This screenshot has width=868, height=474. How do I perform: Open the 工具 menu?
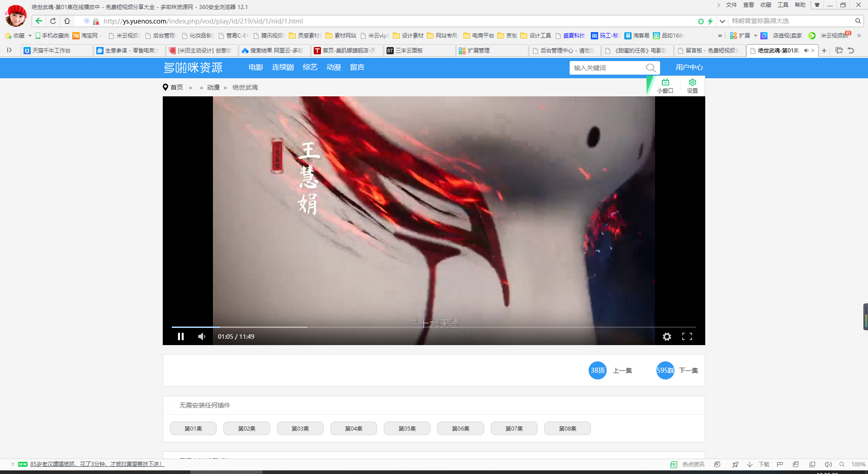point(783,5)
